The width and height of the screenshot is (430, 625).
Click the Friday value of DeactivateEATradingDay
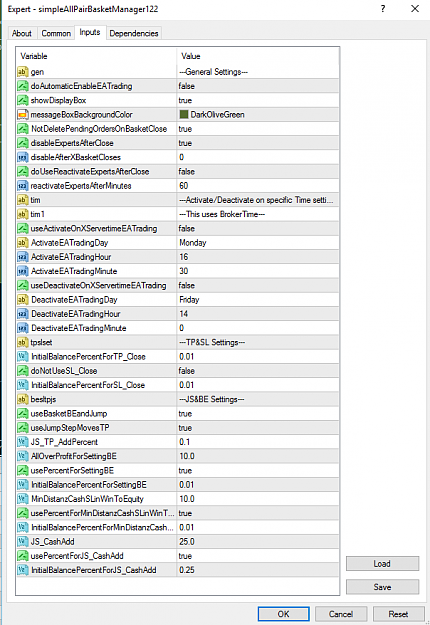pos(258,300)
